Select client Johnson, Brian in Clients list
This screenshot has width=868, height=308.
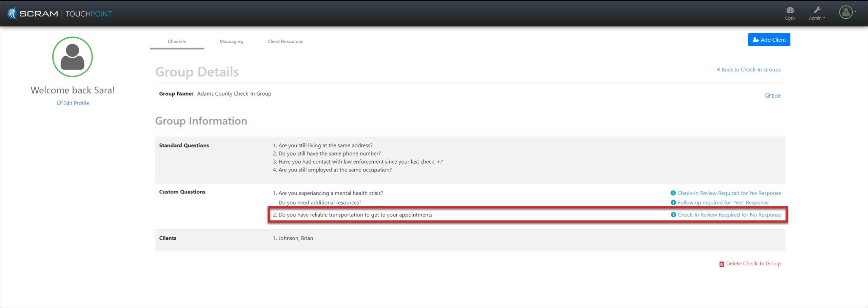point(295,238)
